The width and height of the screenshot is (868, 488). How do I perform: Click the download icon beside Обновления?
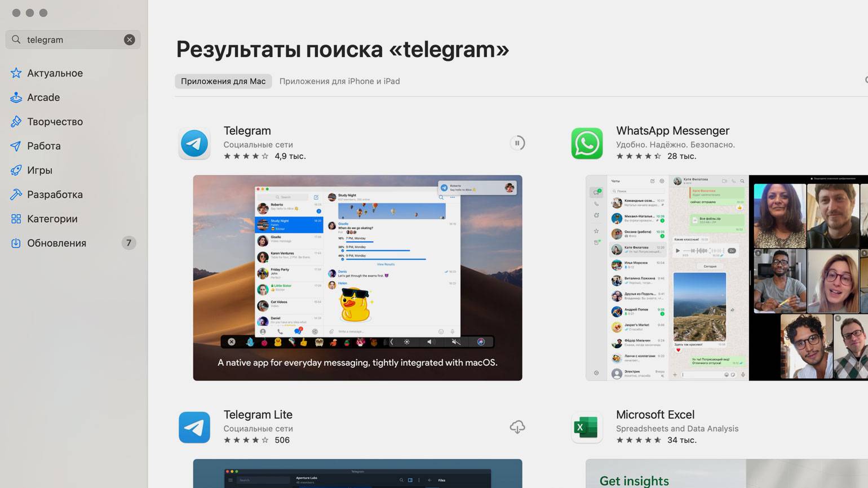point(16,243)
